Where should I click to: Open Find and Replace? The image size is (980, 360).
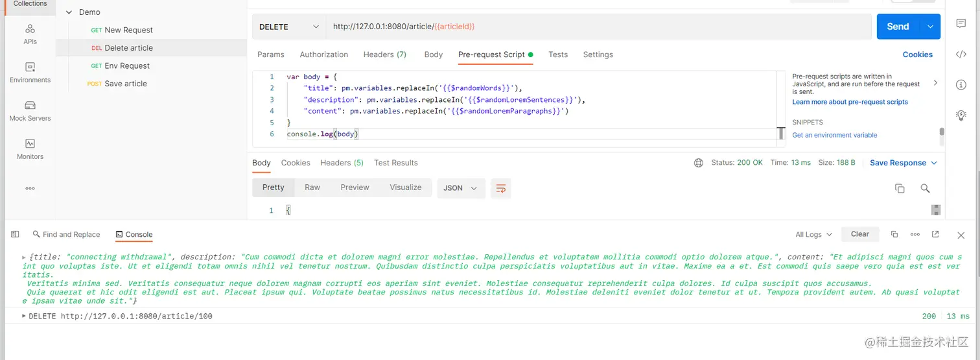pos(65,235)
